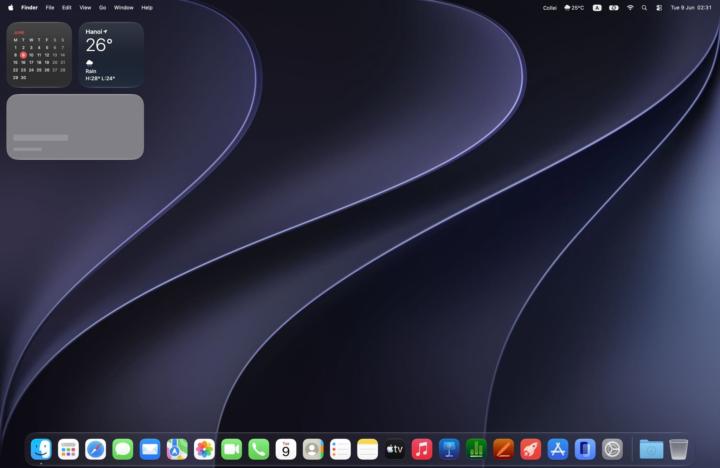Open the Messages app in the Dock
The width and height of the screenshot is (720, 468).
[x=123, y=449]
